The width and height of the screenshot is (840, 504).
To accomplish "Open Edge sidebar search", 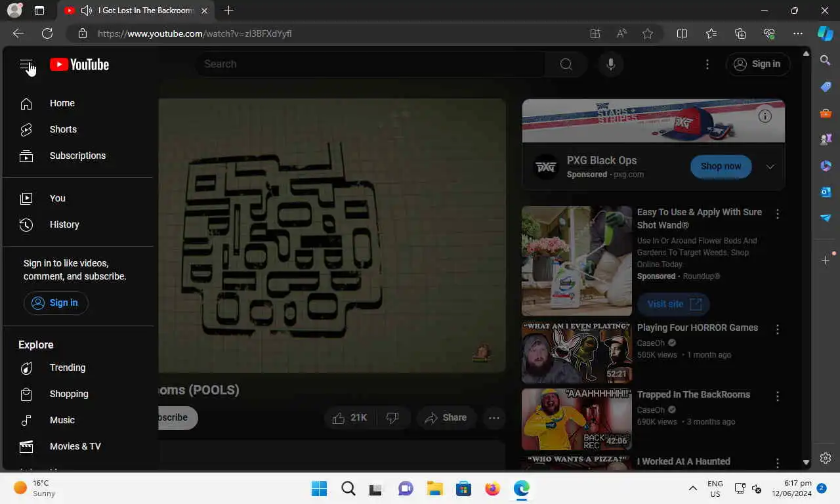I will [826, 60].
